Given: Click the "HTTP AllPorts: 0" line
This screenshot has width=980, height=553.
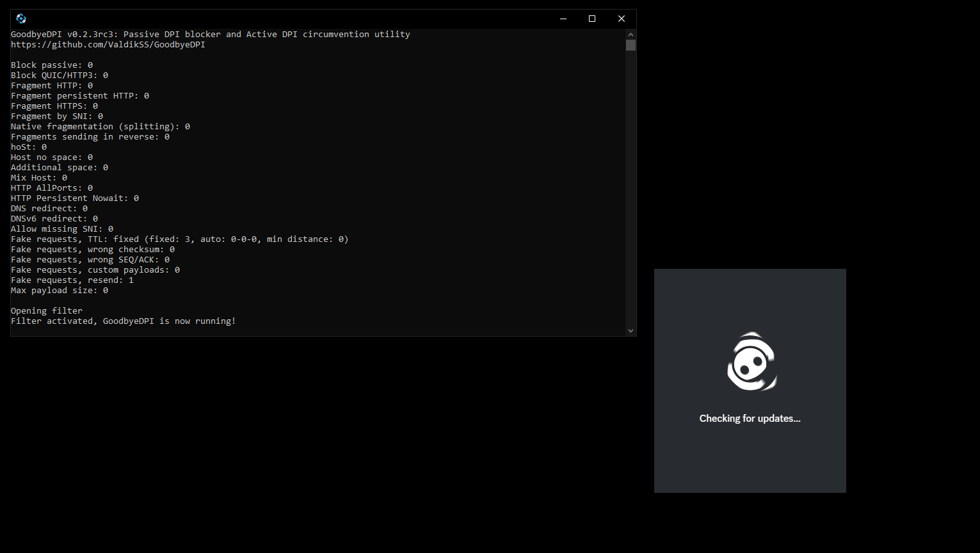Looking at the screenshot, I should (52, 188).
